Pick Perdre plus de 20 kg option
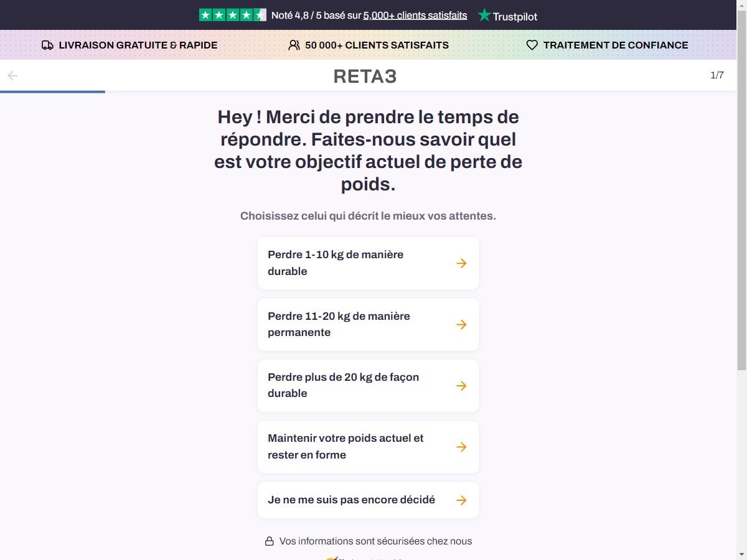 369,385
